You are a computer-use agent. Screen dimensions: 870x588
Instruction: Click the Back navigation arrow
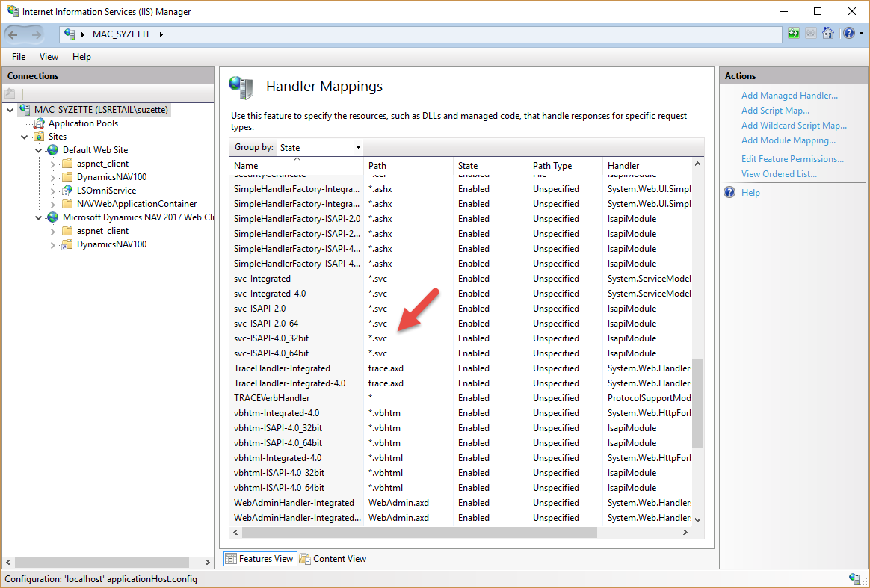[13, 34]
